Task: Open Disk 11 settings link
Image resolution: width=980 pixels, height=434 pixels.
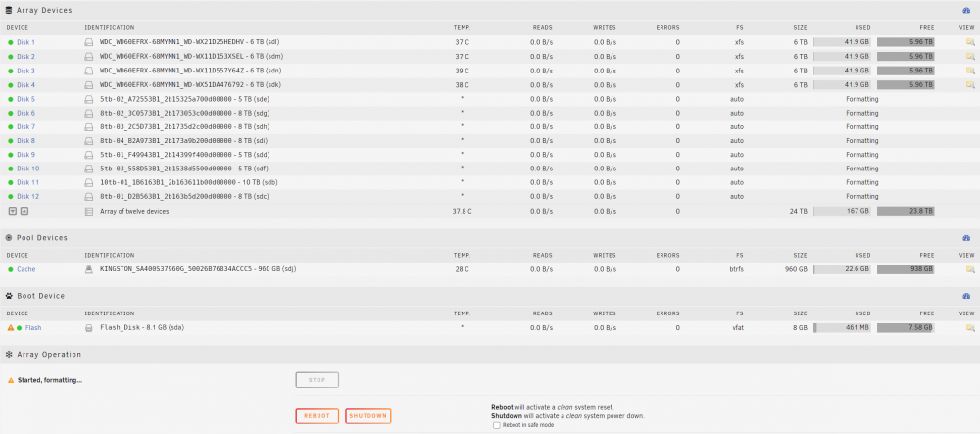Action: 28,182
